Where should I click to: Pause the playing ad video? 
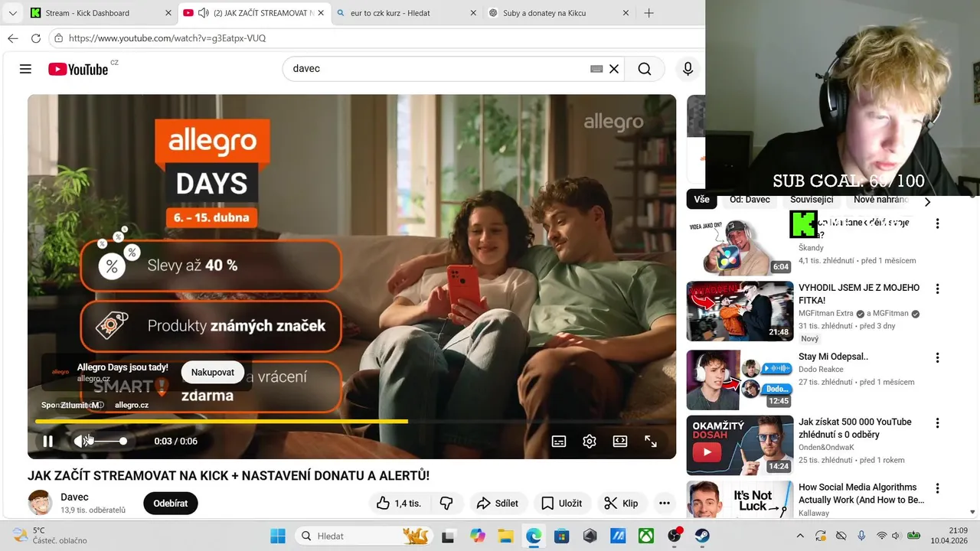(48, 442)
